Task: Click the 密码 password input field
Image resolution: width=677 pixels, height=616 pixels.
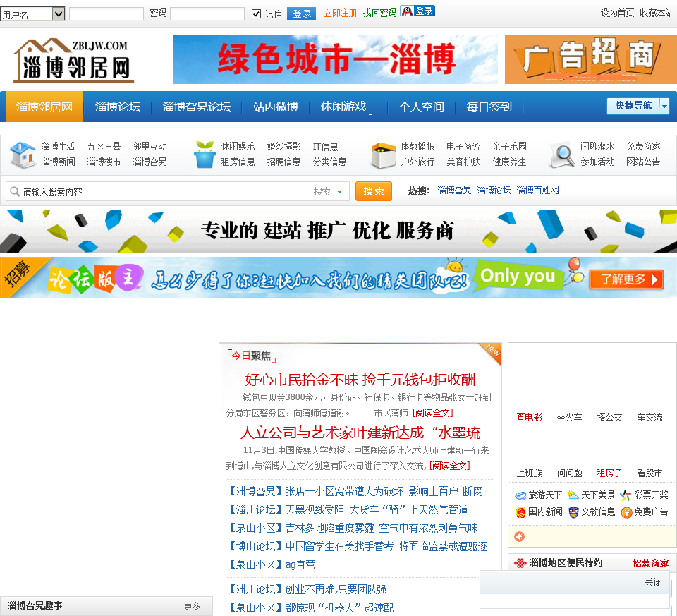Action: (x=207, y=14)
